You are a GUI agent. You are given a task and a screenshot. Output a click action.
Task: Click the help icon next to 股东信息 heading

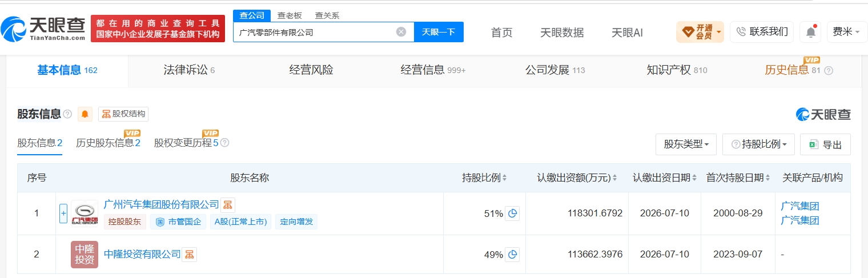click(67, 114)
